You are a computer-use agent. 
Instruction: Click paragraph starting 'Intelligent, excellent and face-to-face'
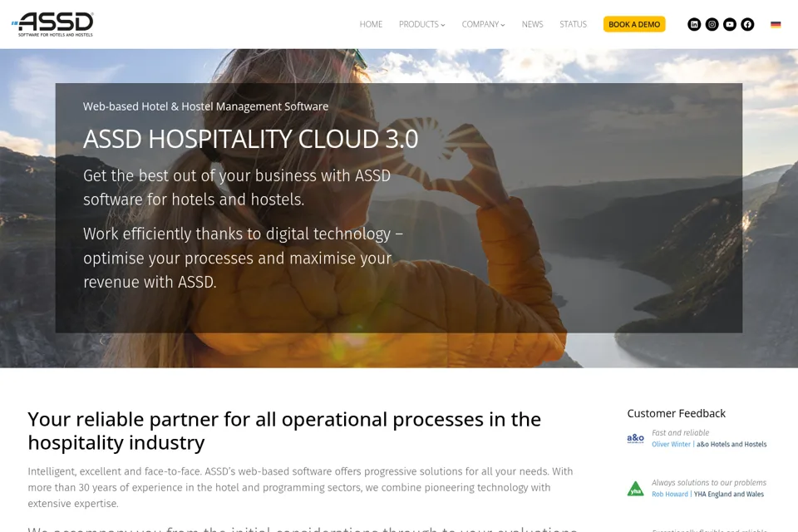tap(300, 487)
